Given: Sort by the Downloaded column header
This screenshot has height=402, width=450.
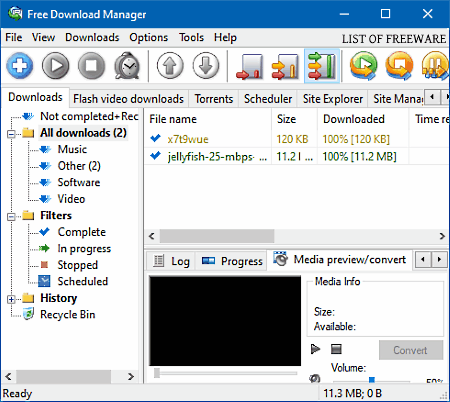Looking at the screenshot, I should [363, 119].
